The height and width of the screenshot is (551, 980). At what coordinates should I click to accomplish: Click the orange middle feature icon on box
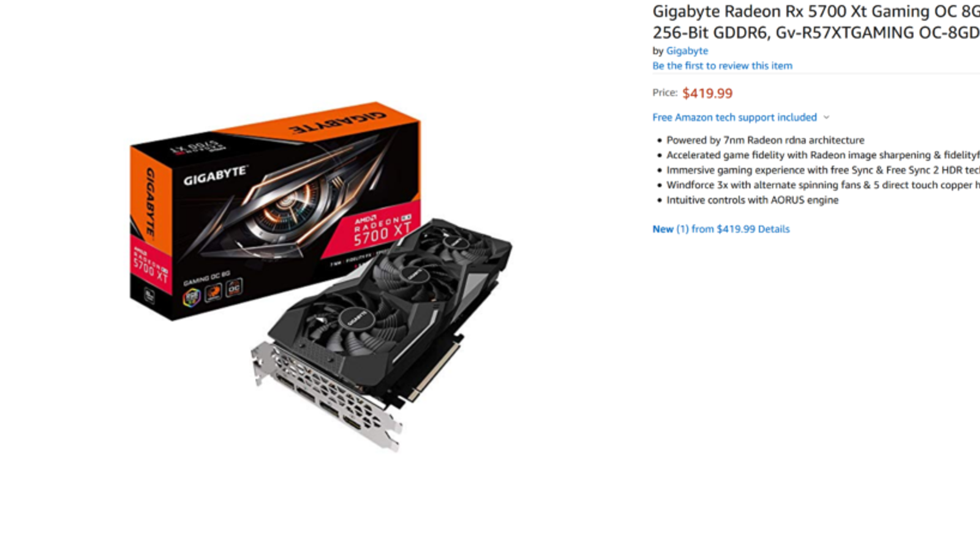tap(213, 293)
